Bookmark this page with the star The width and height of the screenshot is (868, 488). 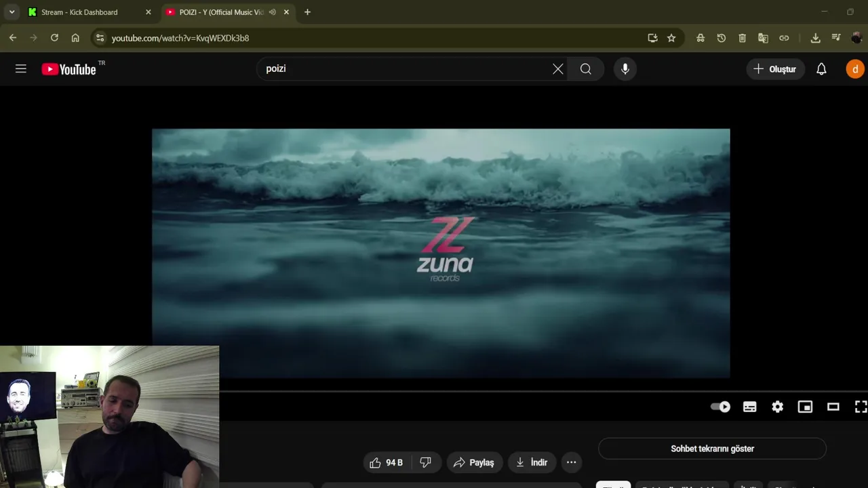point(671,38)
